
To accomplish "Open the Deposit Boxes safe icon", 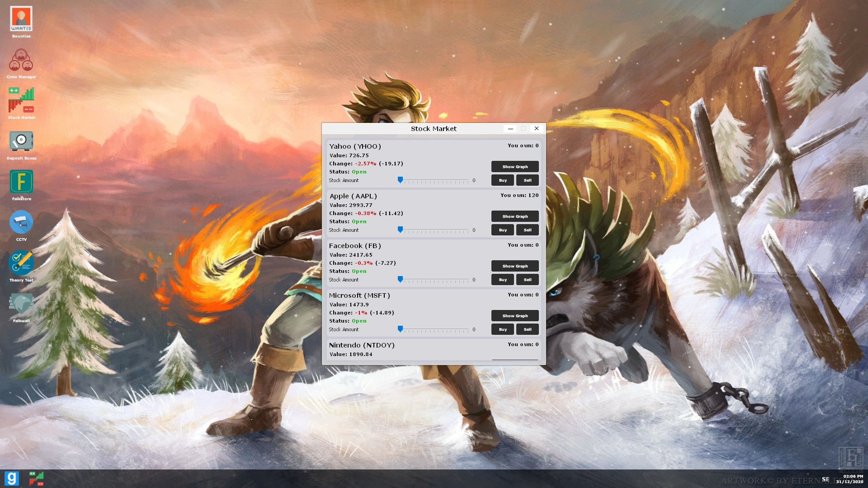I will (x=21, y=141).
